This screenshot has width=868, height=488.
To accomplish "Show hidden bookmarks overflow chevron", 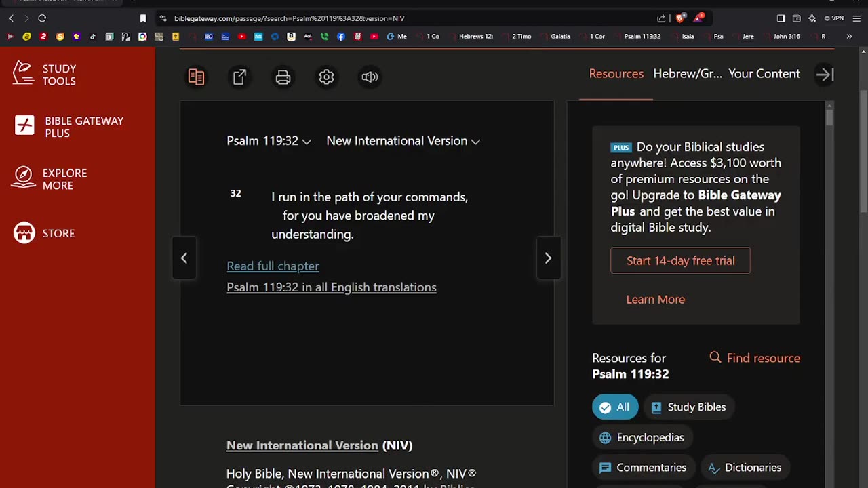I will coord(849,37).
